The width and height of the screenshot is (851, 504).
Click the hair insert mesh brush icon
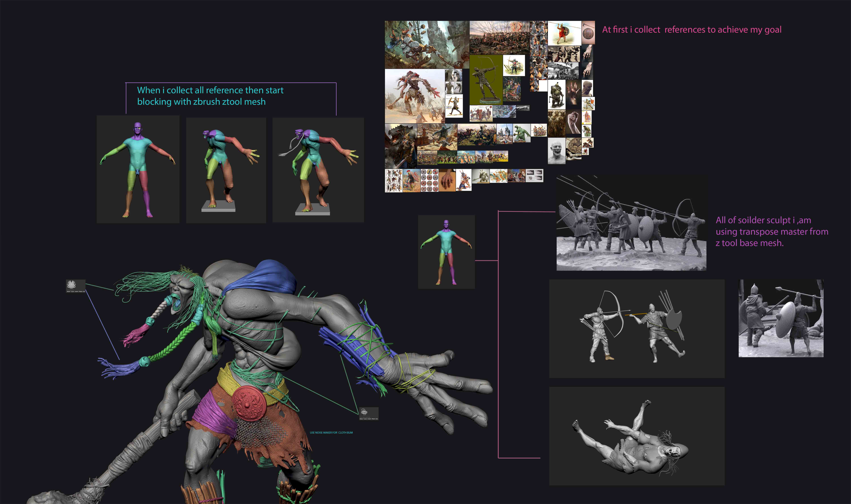[75, 286]
